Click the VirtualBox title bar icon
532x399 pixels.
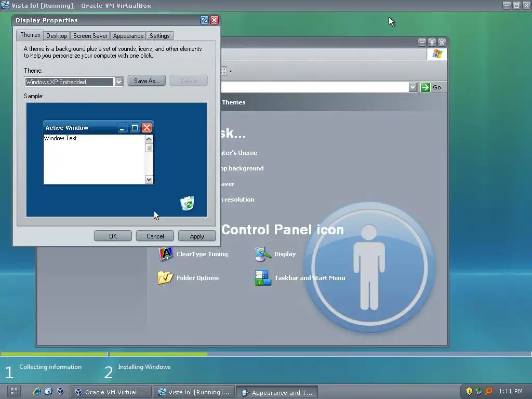(x=5, y=5)
